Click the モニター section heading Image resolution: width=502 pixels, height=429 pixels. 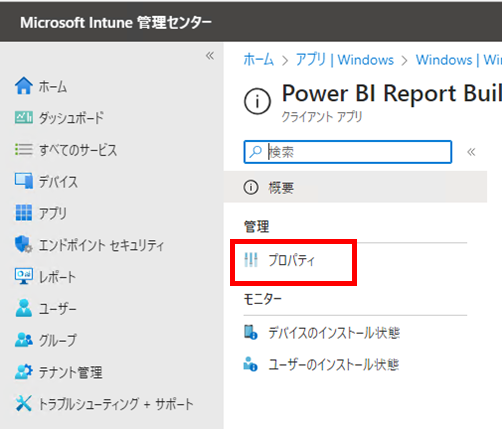coord(263,299)
